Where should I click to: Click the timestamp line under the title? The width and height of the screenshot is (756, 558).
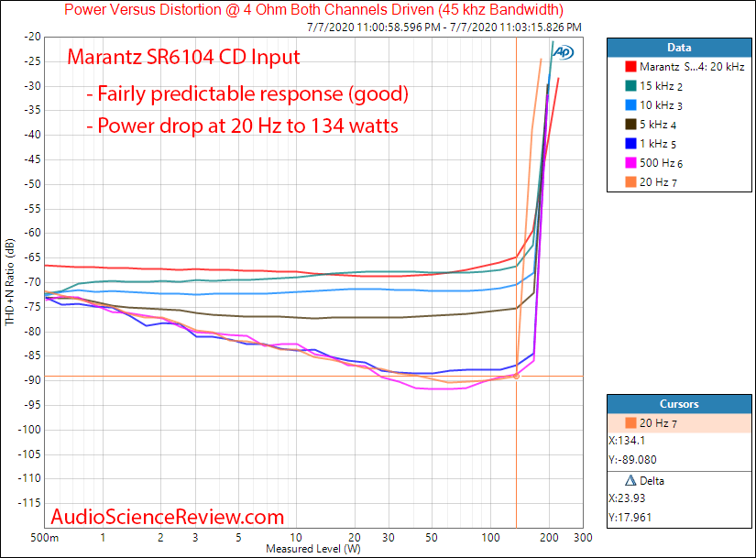click(x=444, y=27)
